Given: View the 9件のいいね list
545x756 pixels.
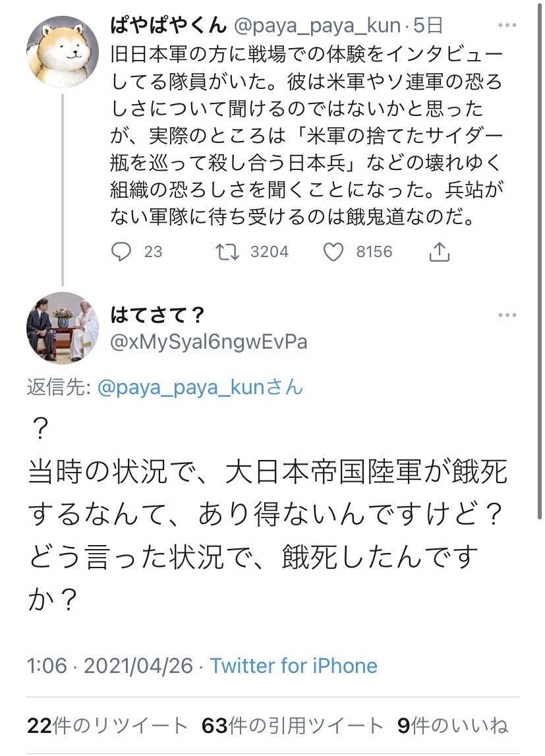Looking at the screenshot, I should 453,726.
